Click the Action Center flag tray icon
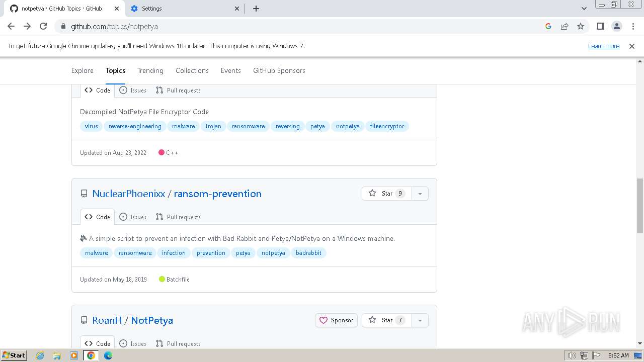The image size is (644, 362). [x=596, y=355]
